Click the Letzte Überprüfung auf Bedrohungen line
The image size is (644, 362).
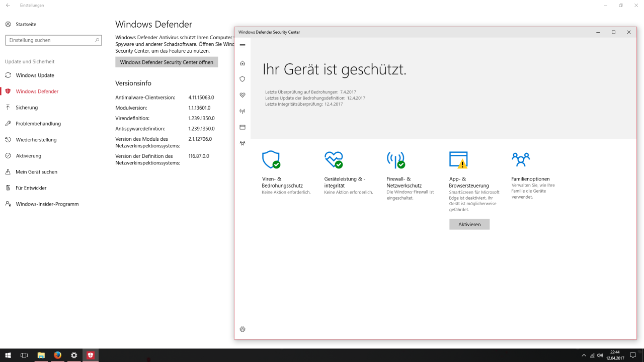[x=310, y=92]
